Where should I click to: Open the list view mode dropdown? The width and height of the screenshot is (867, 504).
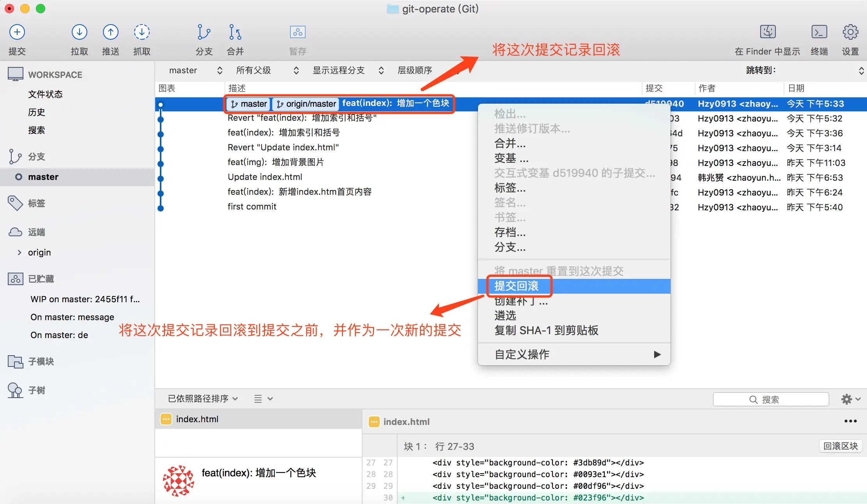(264, 398)
